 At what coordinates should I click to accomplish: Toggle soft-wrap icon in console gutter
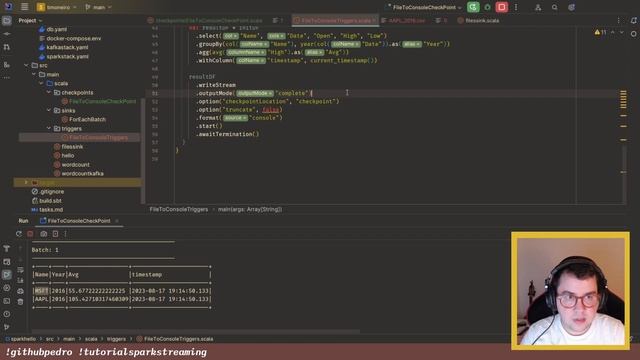20,270
